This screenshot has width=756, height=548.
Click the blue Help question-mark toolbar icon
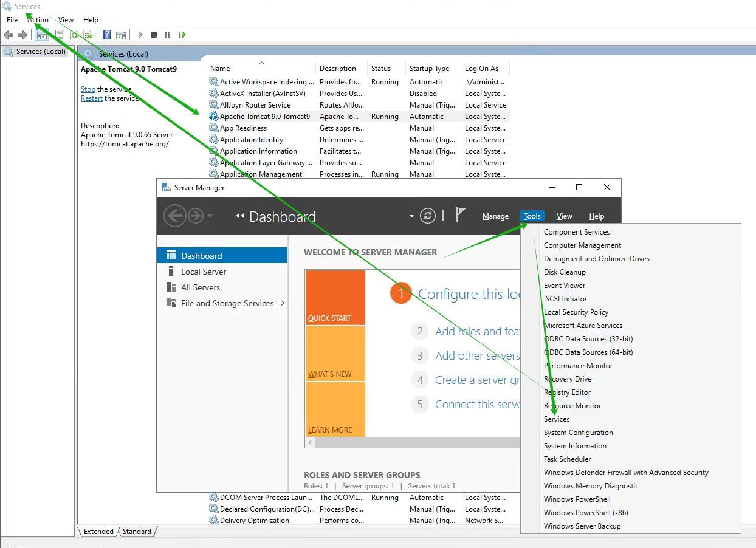click(x=107, y=35)
